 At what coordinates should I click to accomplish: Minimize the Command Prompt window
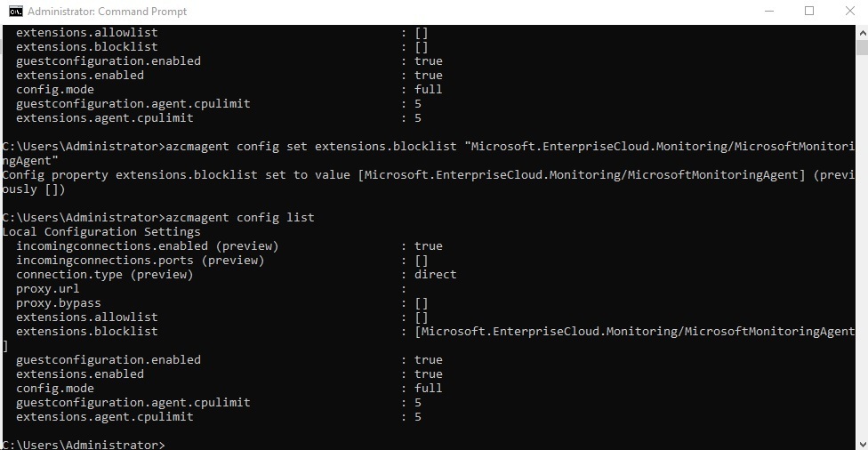tap(769, 11)
